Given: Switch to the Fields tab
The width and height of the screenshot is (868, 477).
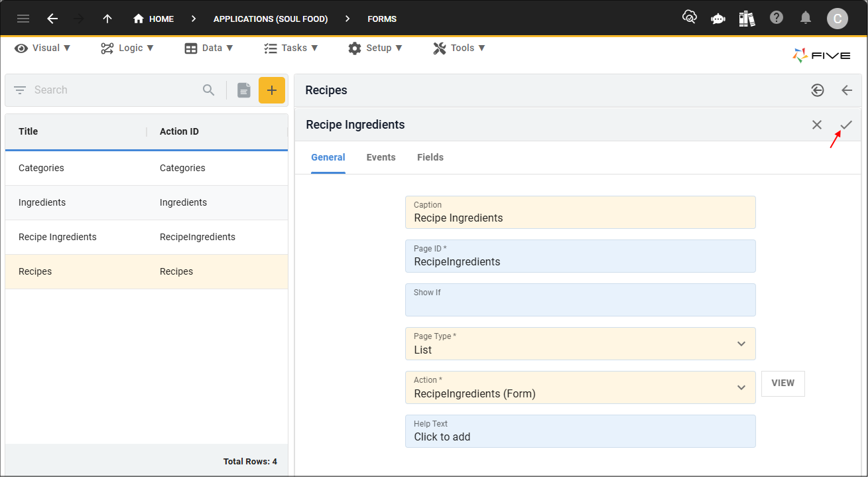Looking at the screenshot, I should tap(430, 158).
